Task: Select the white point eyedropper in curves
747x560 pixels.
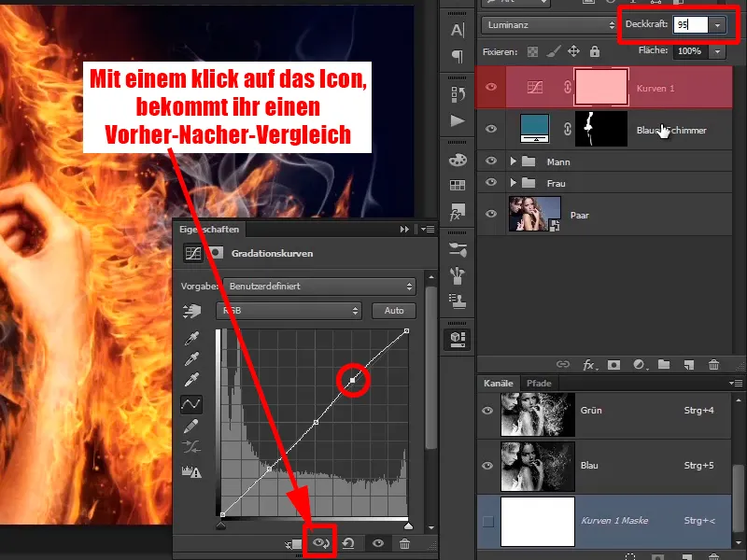Action: pyautogui.click(x=191, y=380)
